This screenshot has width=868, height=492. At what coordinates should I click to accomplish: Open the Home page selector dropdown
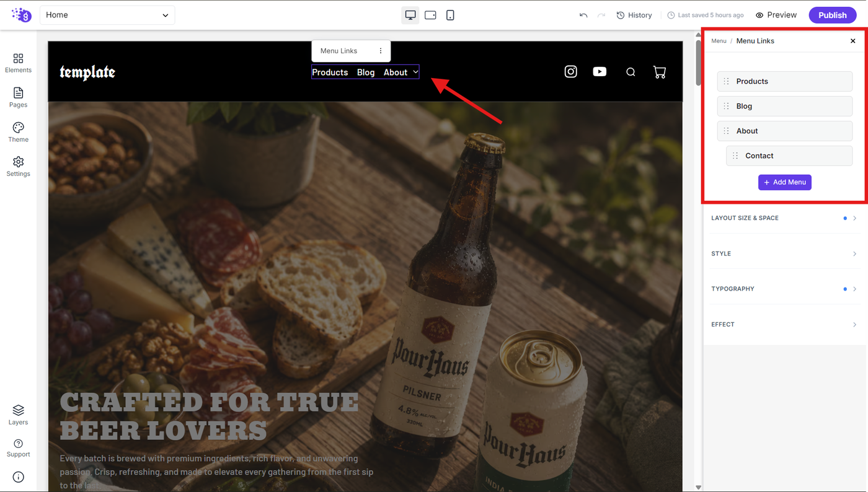(x=107, y=15)
